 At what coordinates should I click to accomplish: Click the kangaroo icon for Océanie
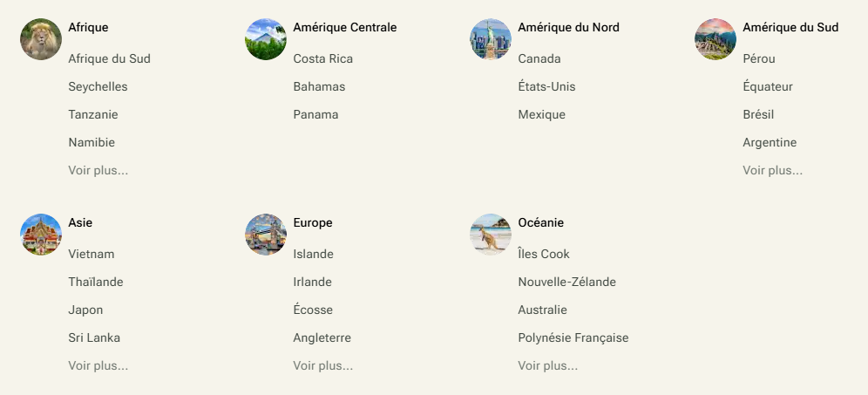[491, 235]
